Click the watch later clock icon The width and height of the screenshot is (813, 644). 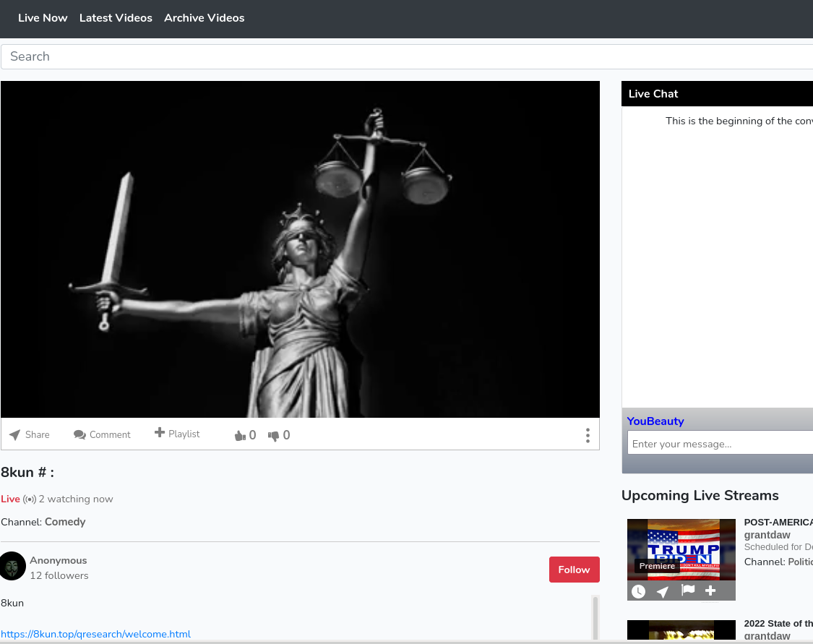click(x=638, y=591)
